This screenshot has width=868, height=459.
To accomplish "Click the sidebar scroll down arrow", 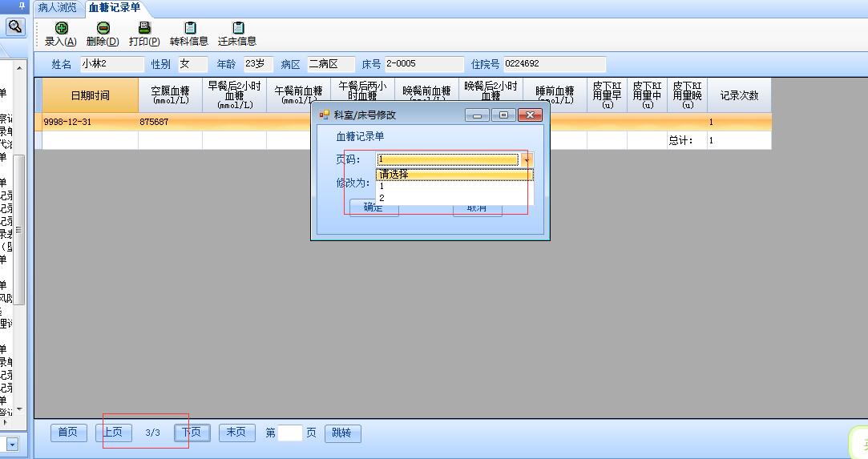I will (19, 409).
